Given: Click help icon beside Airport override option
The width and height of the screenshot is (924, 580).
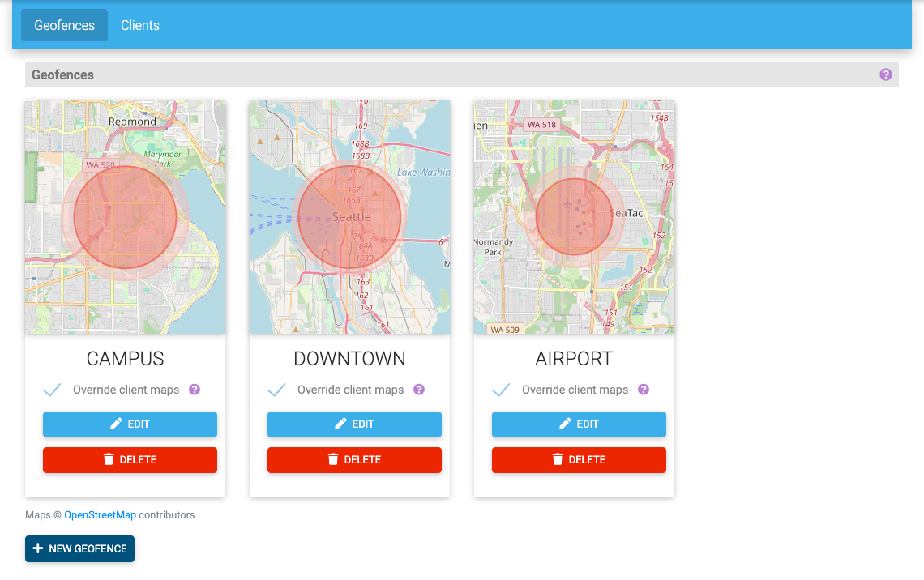Looking at the screenshot, I should point(644,390).
